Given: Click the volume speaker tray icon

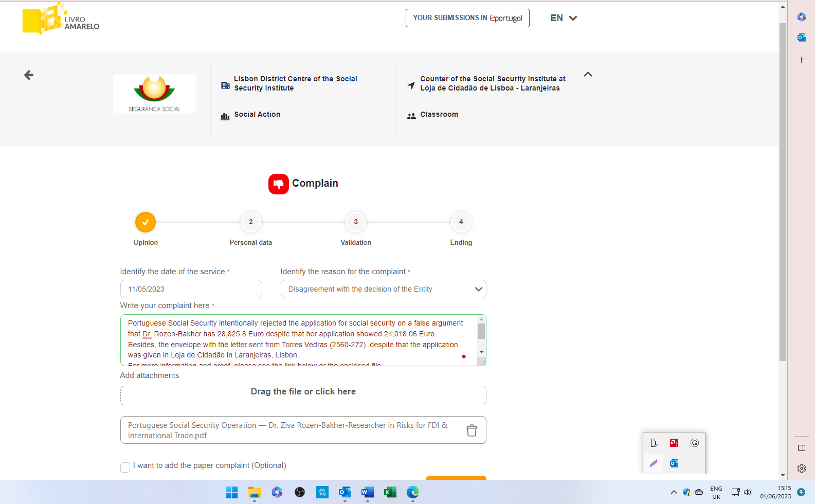Looking at the screenshot, I should click(x=748, y=492).
